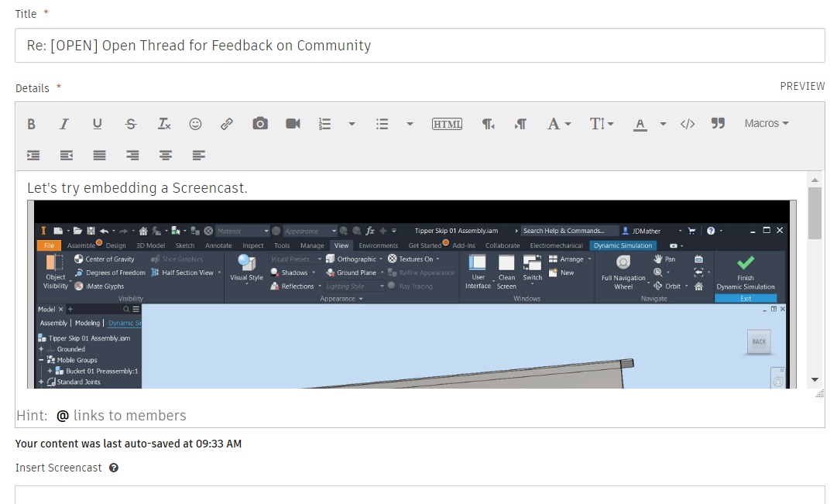This screenshot has width=837, height=504.
Task: Toggle bold formatting in editor toolbar
Action: pyautogui.click(x=32, y=124)
